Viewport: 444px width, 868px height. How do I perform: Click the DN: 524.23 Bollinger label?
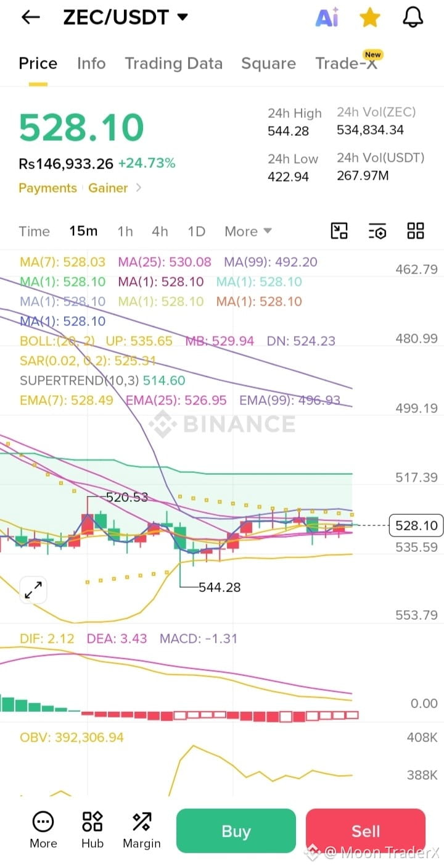pyautogui.click(x=301, y=341)
